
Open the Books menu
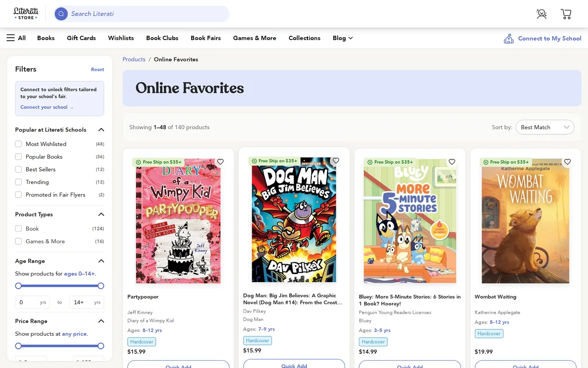(46, 38)
